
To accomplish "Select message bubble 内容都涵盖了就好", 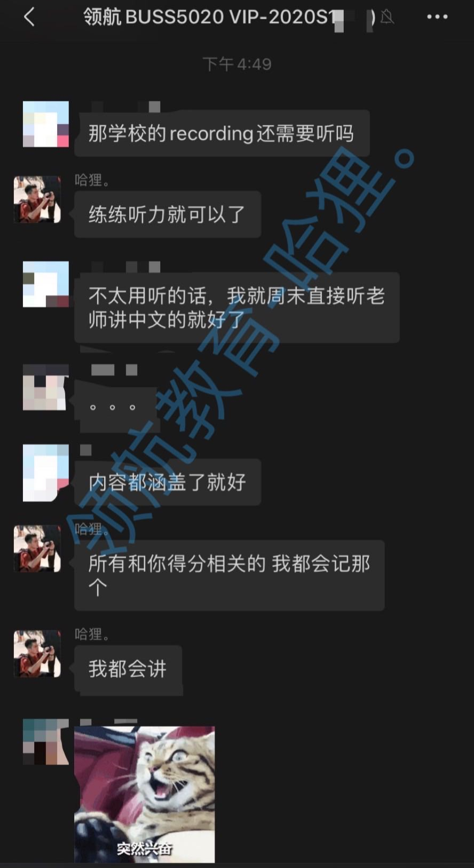I will [167, 482].
